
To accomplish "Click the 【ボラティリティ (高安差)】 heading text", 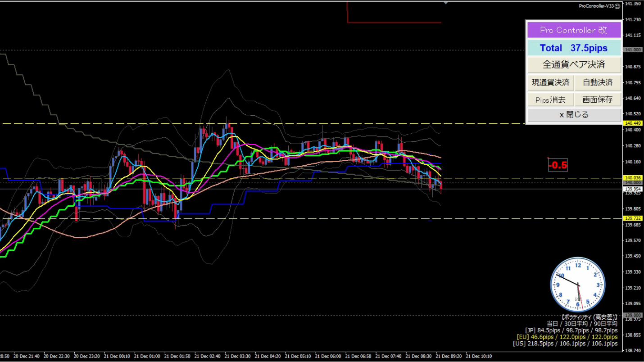I will click(589, 317).
